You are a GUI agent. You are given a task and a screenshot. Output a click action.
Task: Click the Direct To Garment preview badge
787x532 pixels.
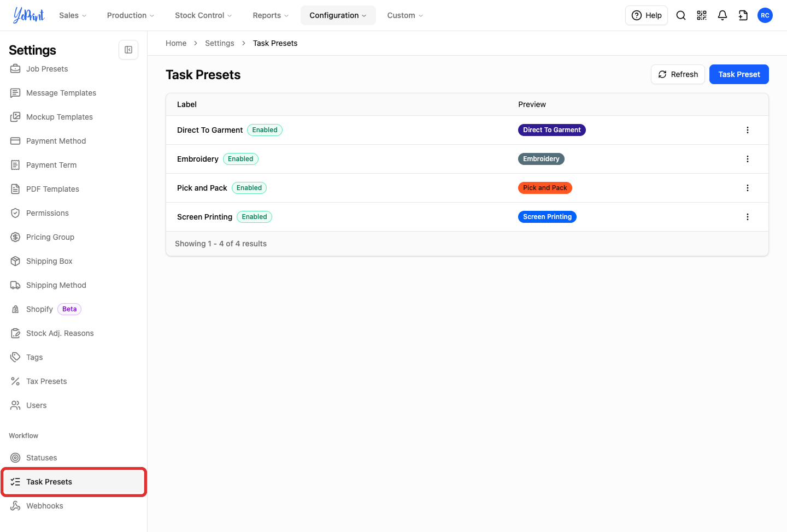click(x=551, y=130)
